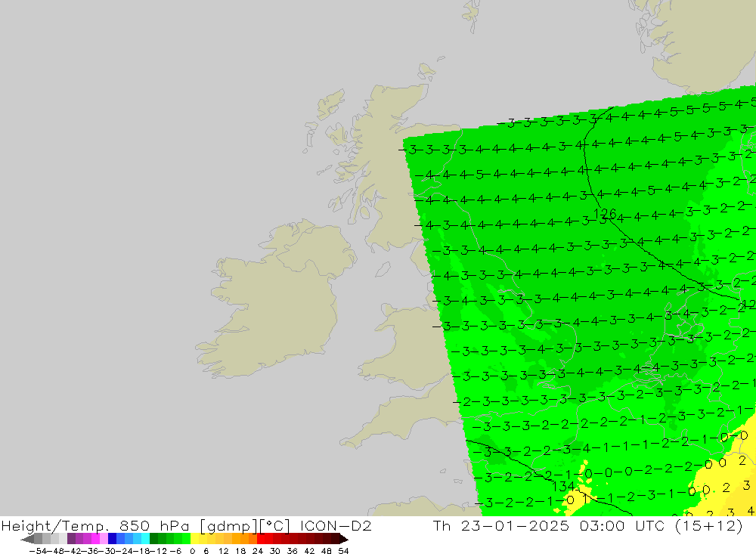This screenshot has width=756, height=554.
Task: Click the '[gdmp]' unit label in title
Action: pyautogui.click(x=228, y=527)
